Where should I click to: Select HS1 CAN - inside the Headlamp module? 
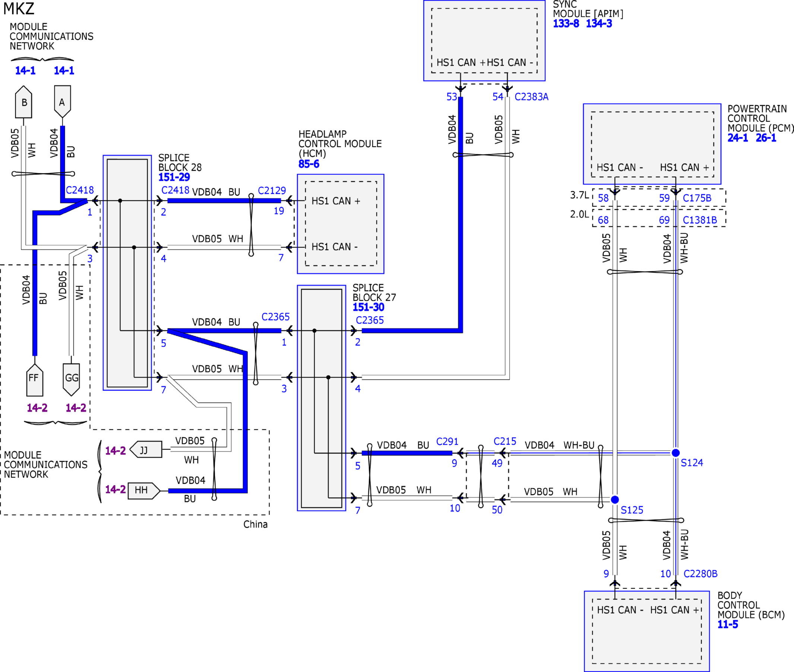pyautogui.click(x=334, y=247)
